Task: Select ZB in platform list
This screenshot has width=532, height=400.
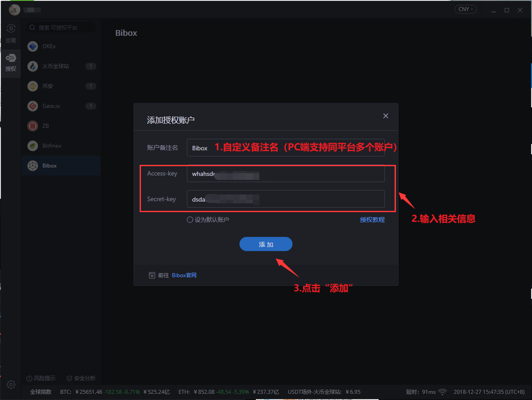Action: point(61,126)
